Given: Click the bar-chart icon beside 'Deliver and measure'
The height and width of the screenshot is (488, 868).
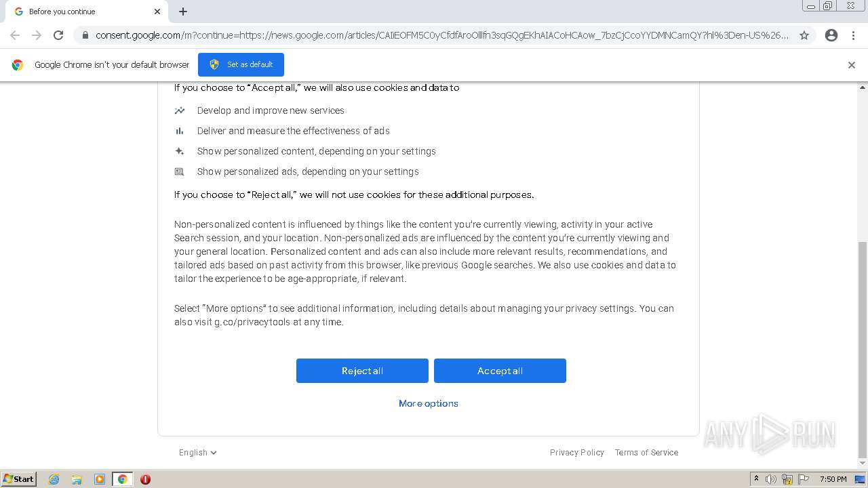Looking at the screenshot, I should [x=180, y=131].
